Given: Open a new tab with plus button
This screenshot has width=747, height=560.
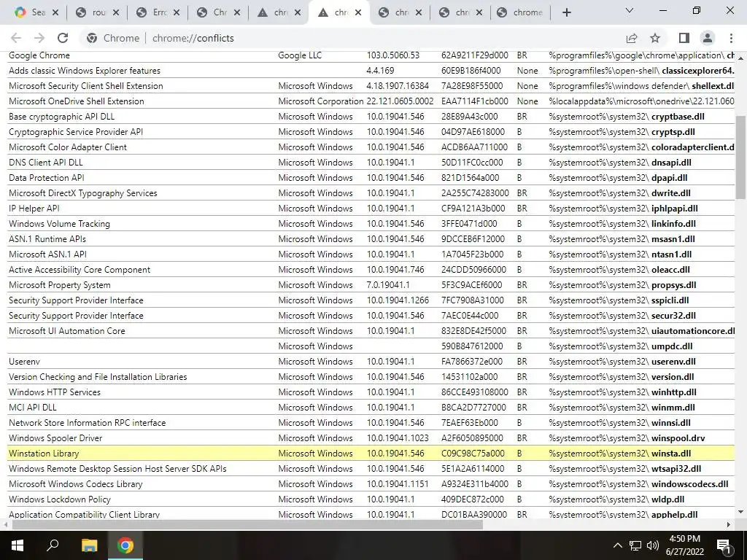Looking at the screenshot, I should tap(566, 12).
